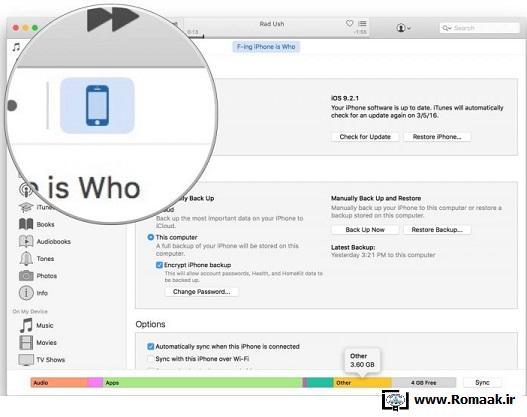Select the F-ing iPhone is Who tab
This screenshot has width=527, height=417.
click(x=266, y=47)
